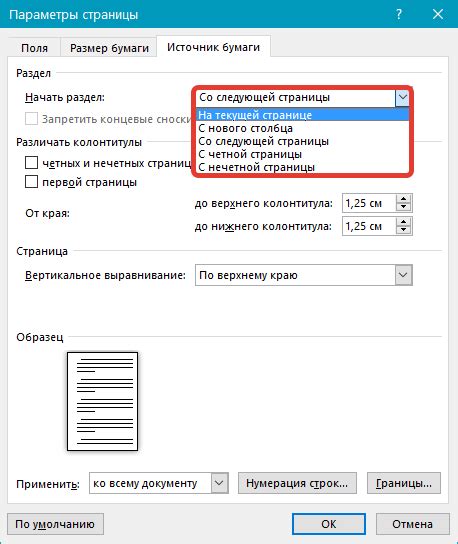The width and height of the screenshot is (458, 544).
Task: Select the Источник бумаги tab
Action: [213, 46]
